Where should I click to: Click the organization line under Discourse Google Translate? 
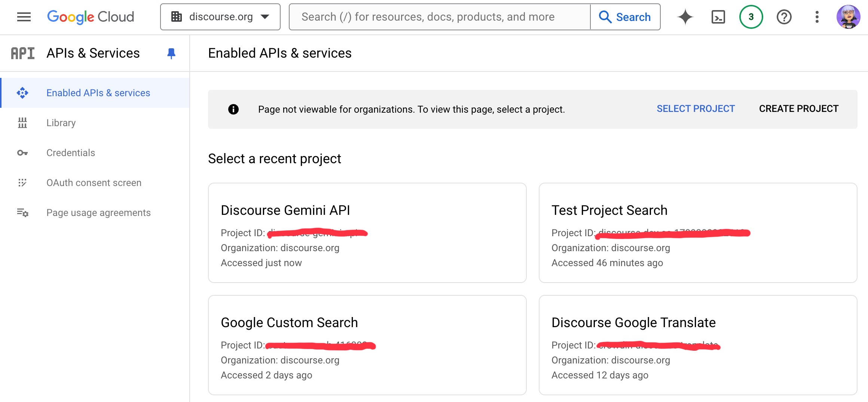(x=611, y=360)
